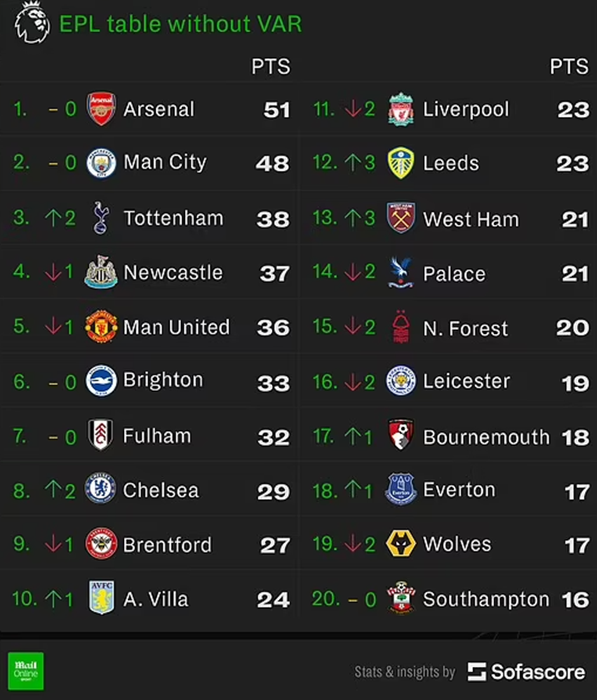Click the left PTS column header
The image size is (597, 700).
(271, 67)
